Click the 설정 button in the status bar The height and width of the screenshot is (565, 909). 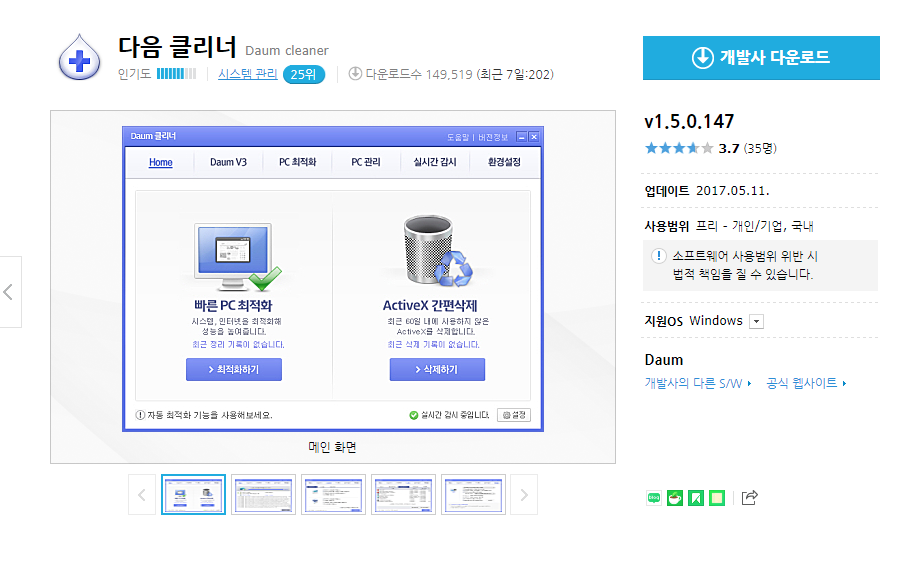click(x=514, y=415)
